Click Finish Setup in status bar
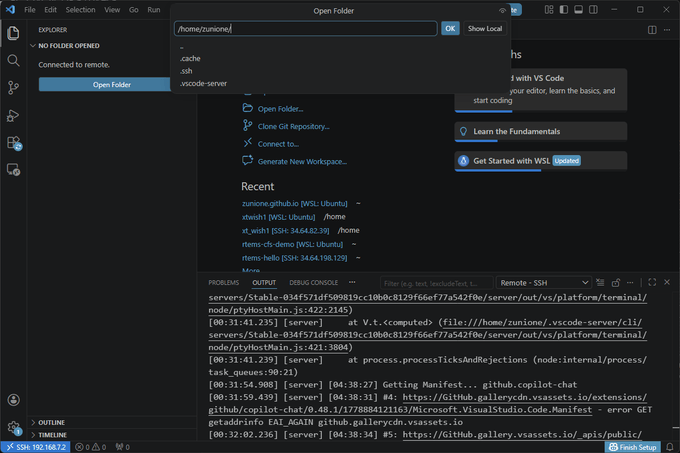This screenshot has width=680, height=453. (633, 447)
